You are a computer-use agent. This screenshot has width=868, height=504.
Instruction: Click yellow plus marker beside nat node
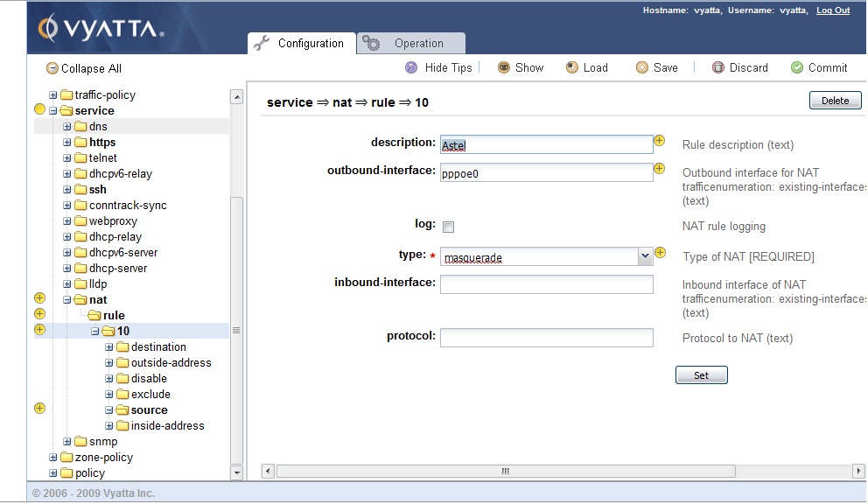(x=40, y=298)
